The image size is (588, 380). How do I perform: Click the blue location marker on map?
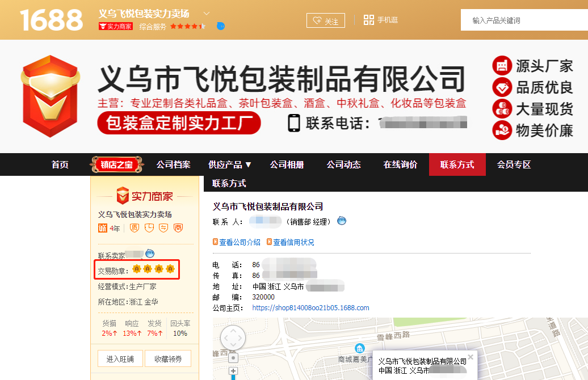coord(360,348)
